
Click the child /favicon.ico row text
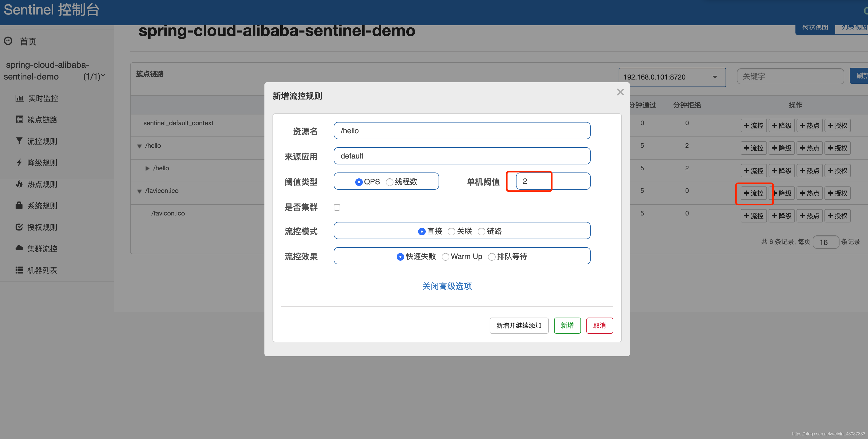[168, 213]
